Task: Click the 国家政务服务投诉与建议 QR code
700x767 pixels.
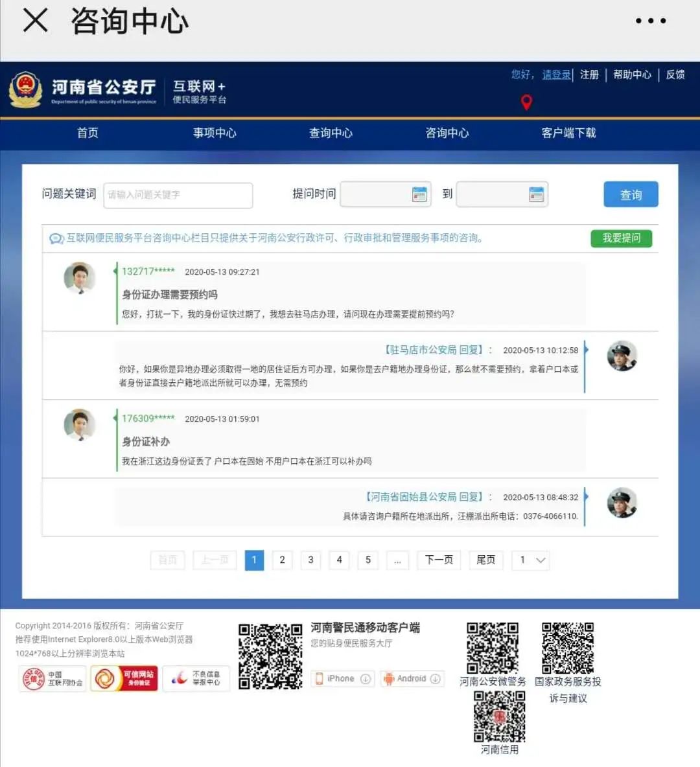Action: (x=568, y=648)
